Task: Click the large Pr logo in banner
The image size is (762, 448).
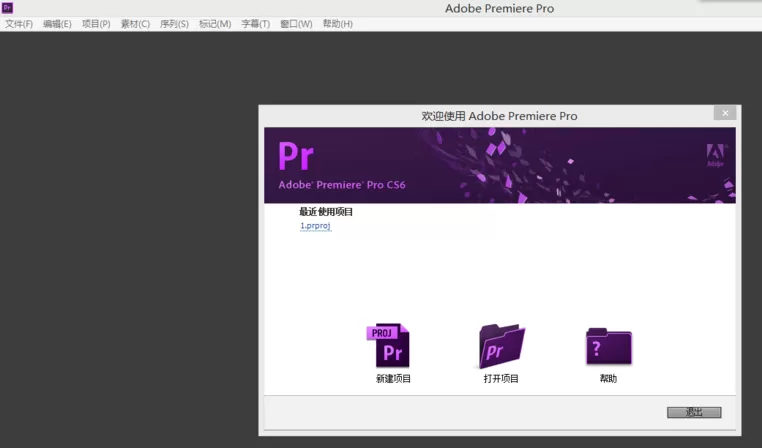Action: (x=296, y=156)
